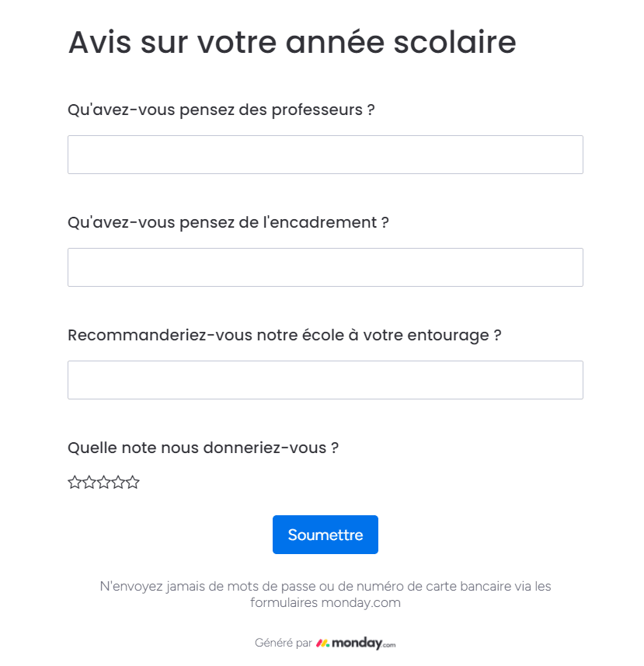Choose the third star for the rating
The image size is (644, 666).
(x=103, y=482)
